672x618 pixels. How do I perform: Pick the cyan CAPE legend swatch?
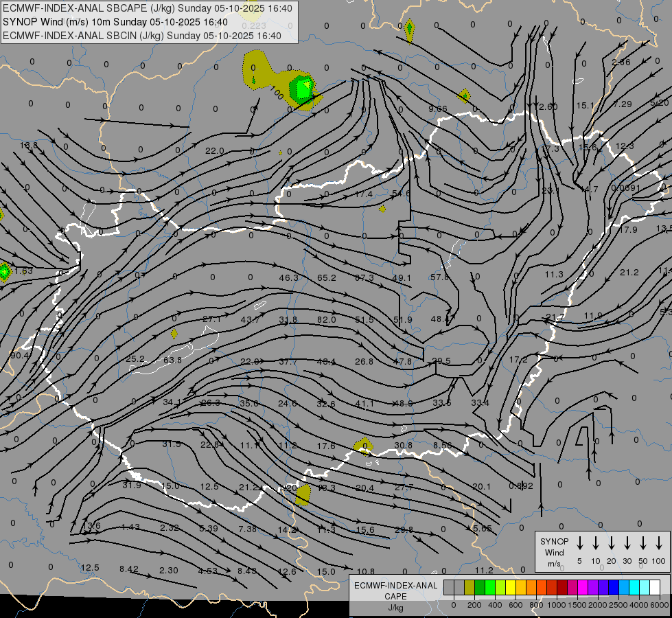(634, 588)
